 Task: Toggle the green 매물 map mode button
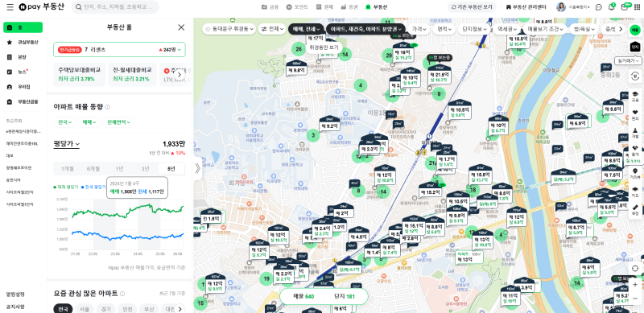tap(635, 30)
